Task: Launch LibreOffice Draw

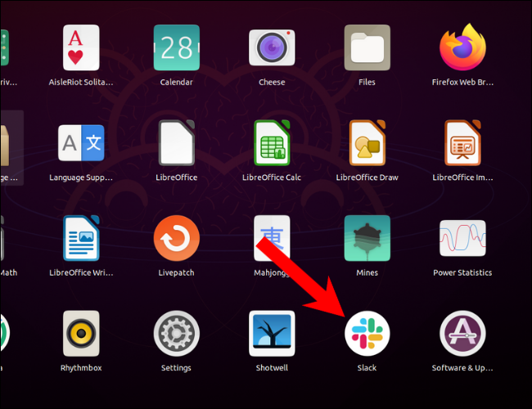Action: click(367, 143)
